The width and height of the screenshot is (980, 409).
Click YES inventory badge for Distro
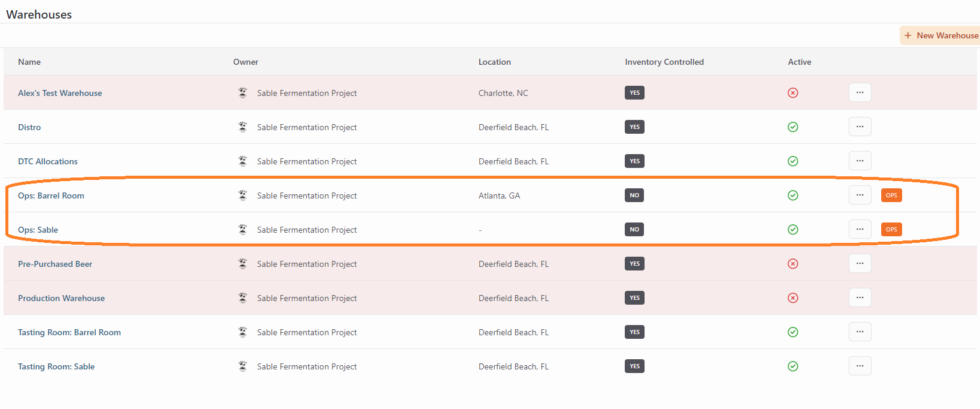click(x=634, y=127)
